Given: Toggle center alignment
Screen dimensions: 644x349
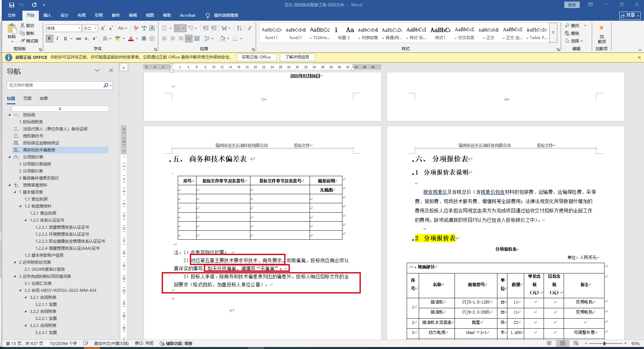Looking at the screenshot, I should tap(173, 38).
